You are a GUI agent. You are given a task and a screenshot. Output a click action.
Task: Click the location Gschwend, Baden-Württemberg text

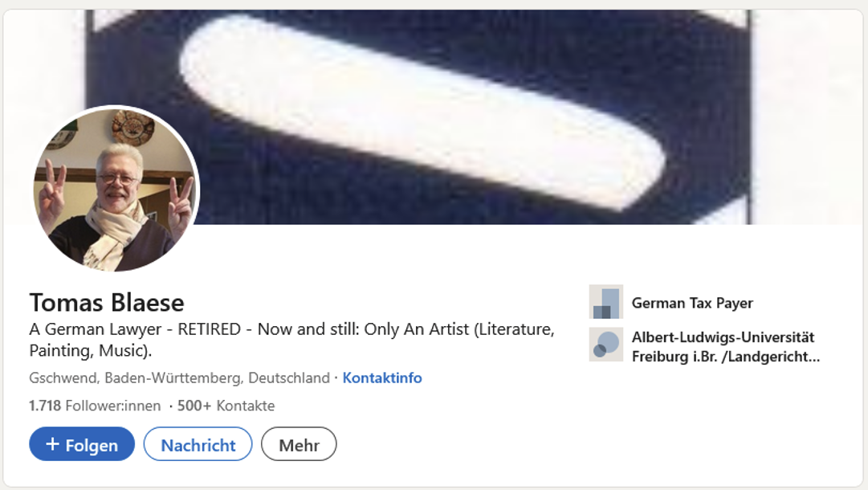(x=179, y=378)
